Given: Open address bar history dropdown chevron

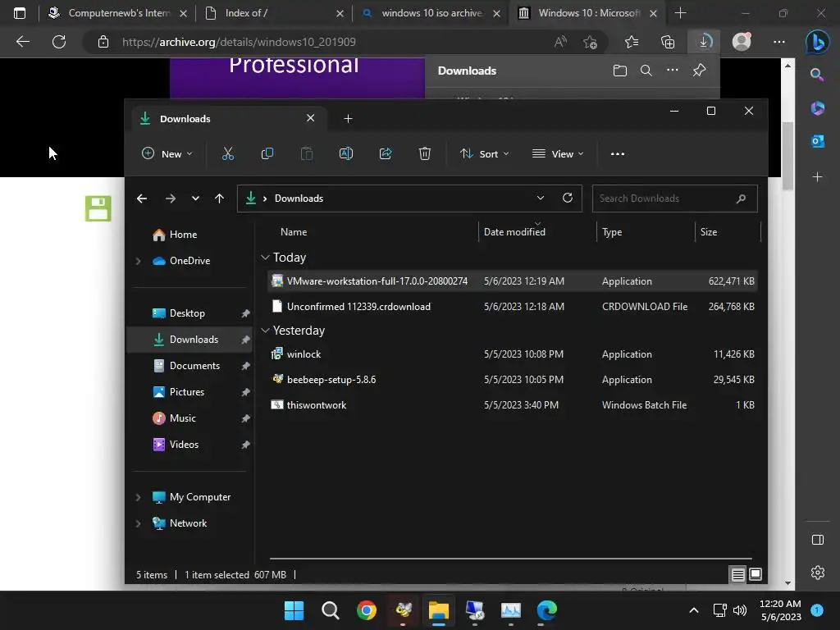Looking at the screenshot, I should 541,198.
